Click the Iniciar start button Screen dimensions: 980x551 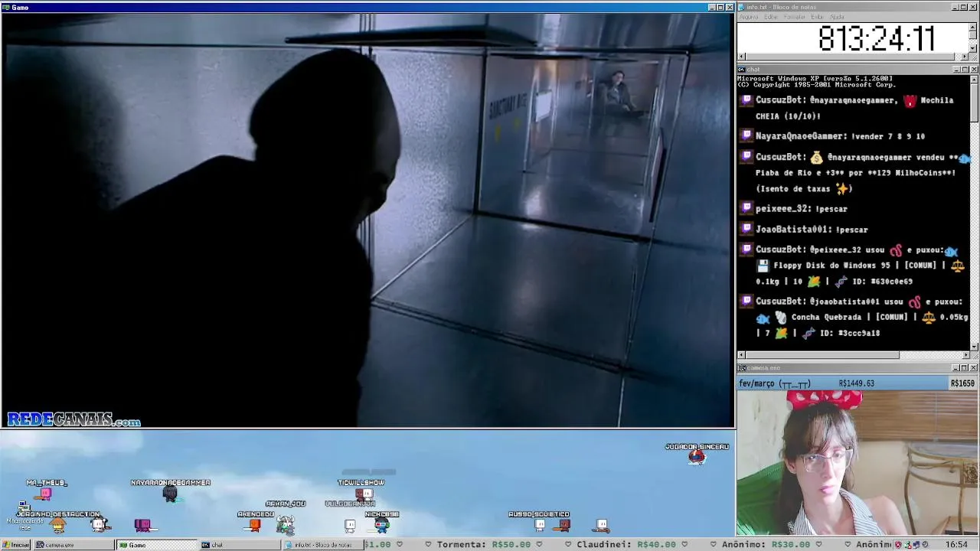pyautogui.click(x=16, y=545)
